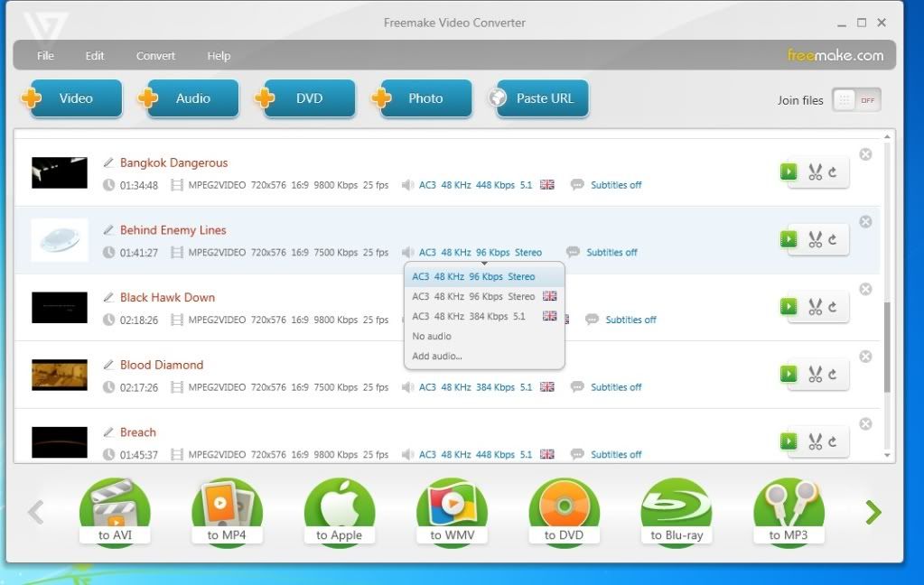Open scissors editor for Blood Diamond
924x585 pixels.
tap(815, 374)
